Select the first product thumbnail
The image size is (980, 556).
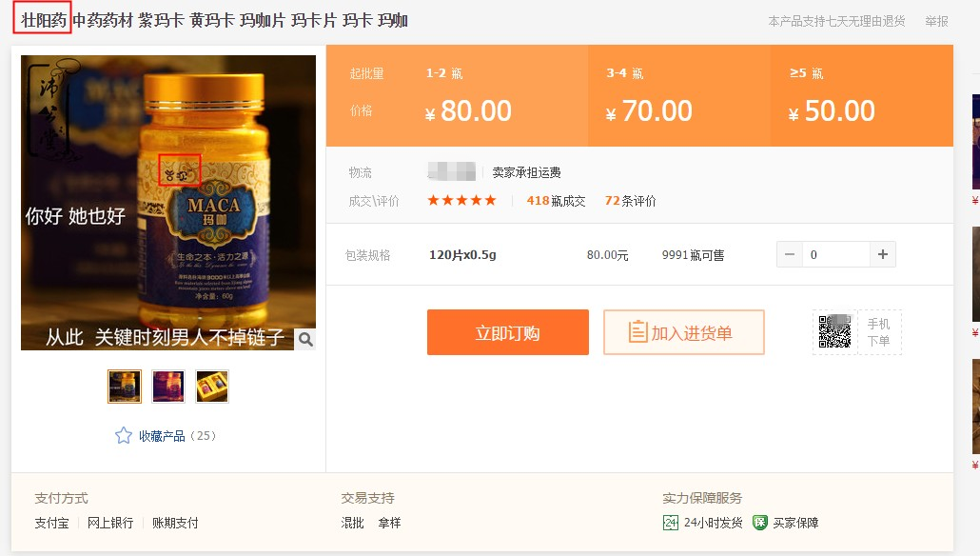[125, 387]
